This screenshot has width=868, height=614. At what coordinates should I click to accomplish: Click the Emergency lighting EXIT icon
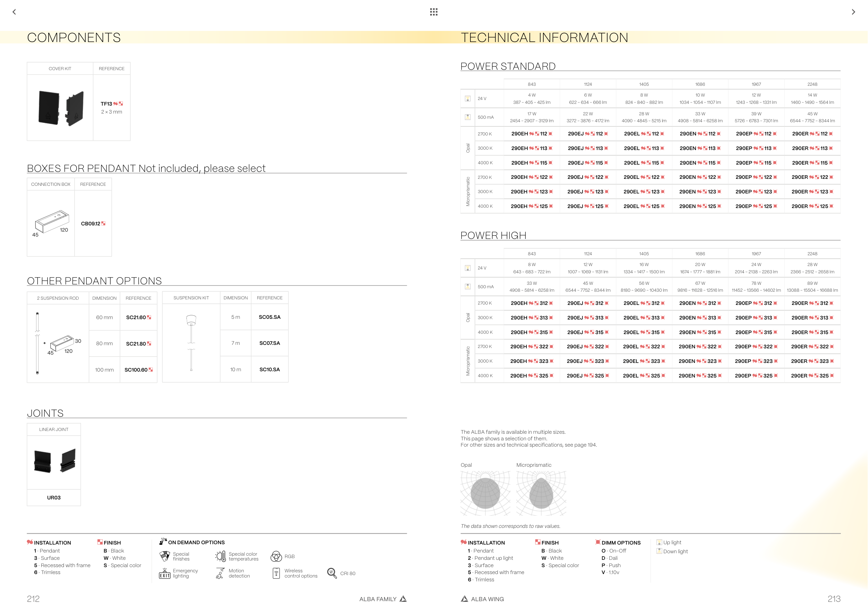tap(165, 574)
